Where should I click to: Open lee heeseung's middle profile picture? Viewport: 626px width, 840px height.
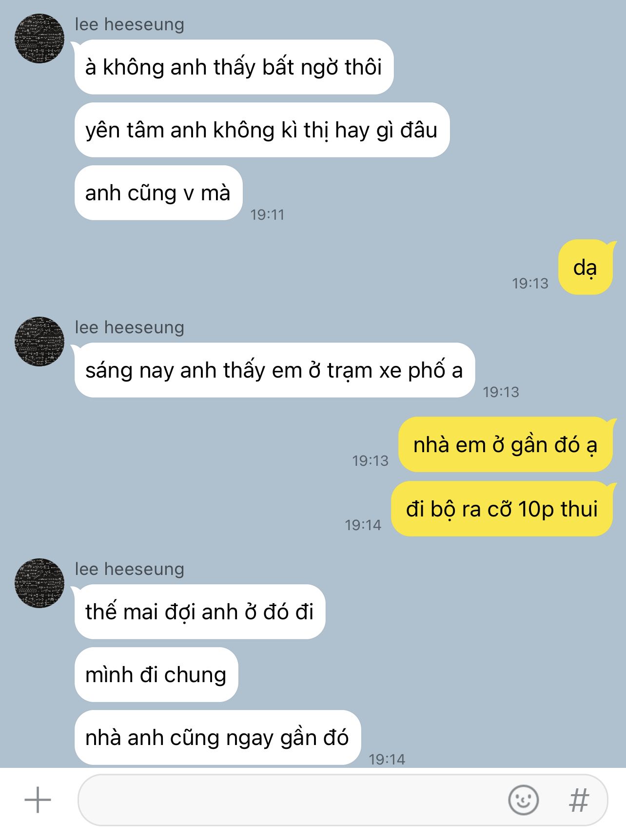[39, 342]
